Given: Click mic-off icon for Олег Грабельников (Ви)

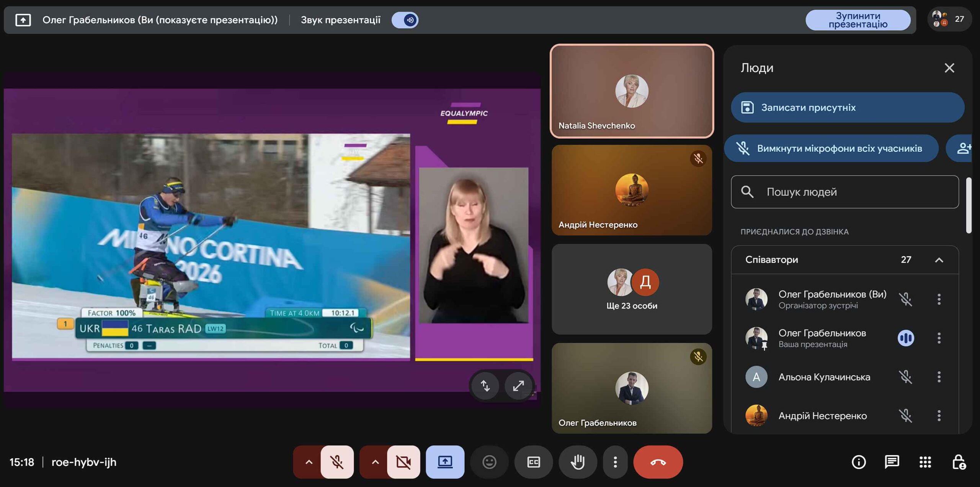Looking at the screenshot, I should click(905, 299).
